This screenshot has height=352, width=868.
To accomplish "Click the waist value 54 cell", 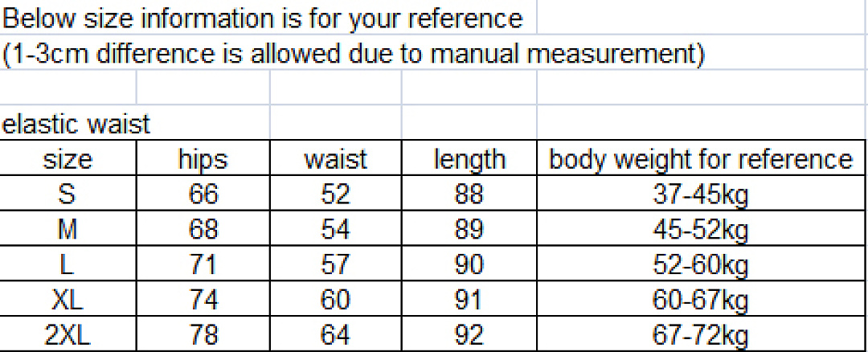I will (x=335, y=228).
